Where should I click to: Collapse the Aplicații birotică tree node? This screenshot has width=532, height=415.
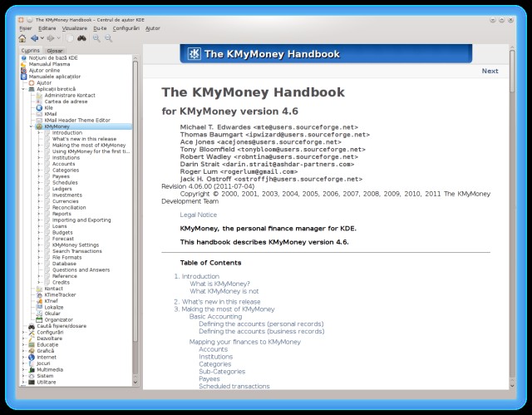click(x=23, y=89)
